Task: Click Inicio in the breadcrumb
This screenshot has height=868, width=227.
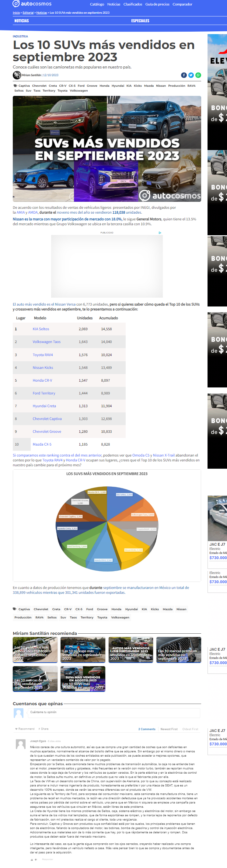Action: (x=16, y=13)
